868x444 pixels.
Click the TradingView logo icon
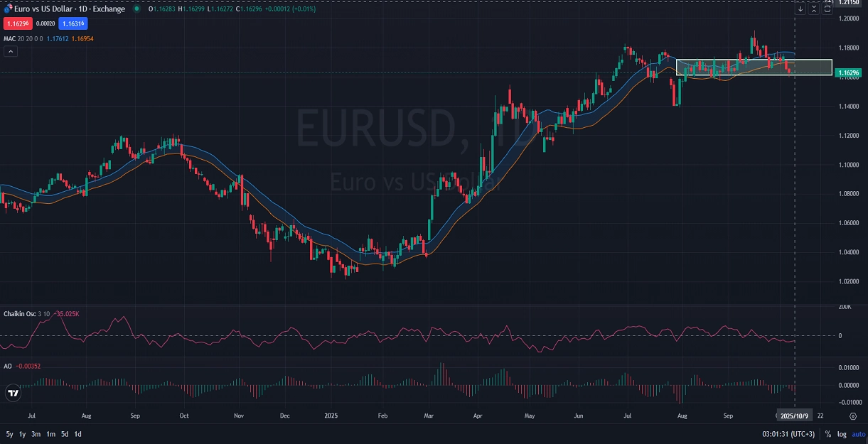pyautogui.click(x=12, y=393)
